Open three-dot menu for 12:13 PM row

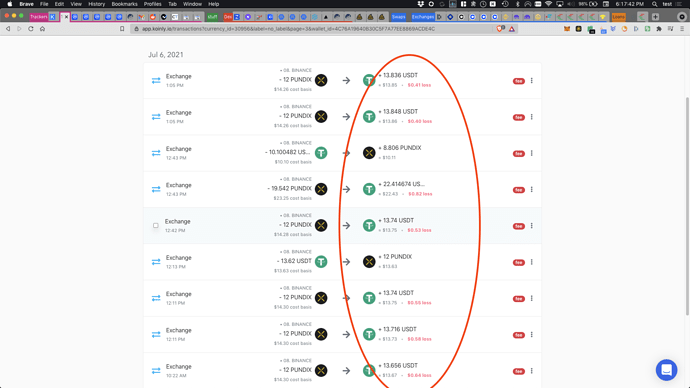coord(532,262)
